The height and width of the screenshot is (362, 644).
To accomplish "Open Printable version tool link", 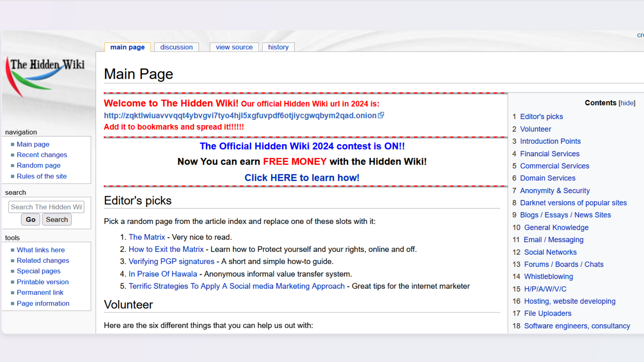I will coord(43,282).
